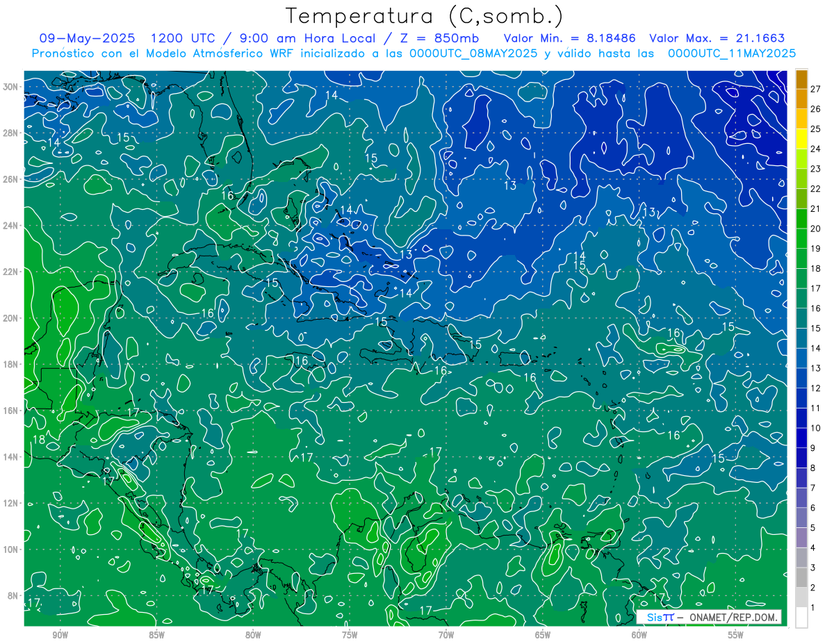
Task: Click the 20N latitude axis label
Action: click(x=10, y=318)
